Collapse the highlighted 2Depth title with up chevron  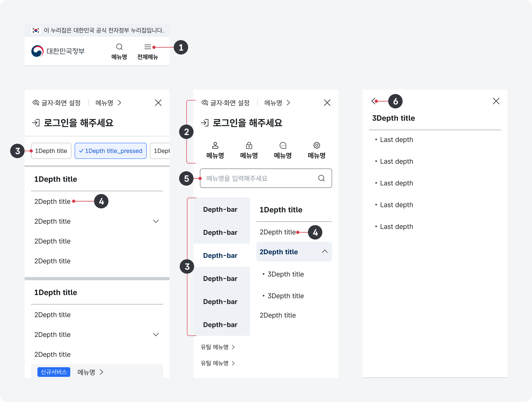pos(325,251)
